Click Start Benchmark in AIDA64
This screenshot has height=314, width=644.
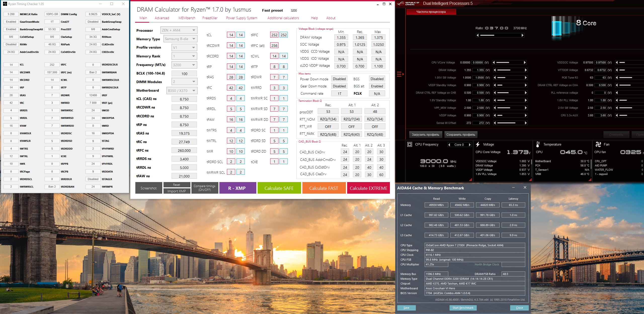463,308
